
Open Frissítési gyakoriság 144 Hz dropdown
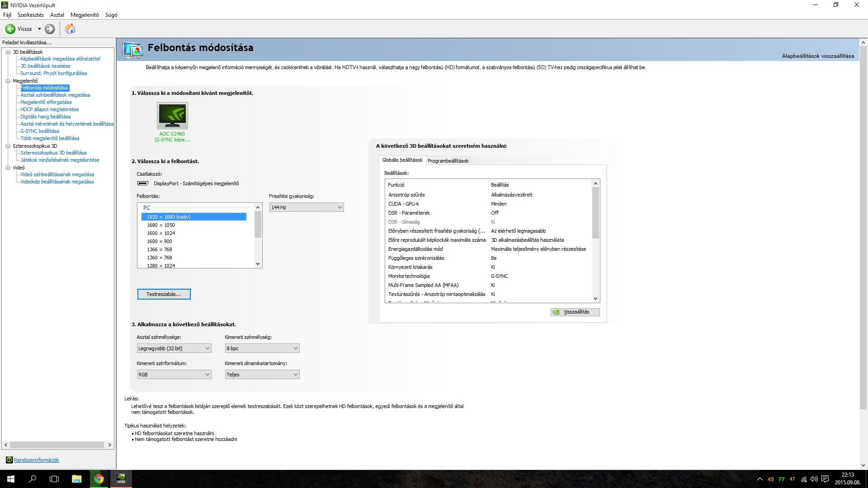(307, 207)
